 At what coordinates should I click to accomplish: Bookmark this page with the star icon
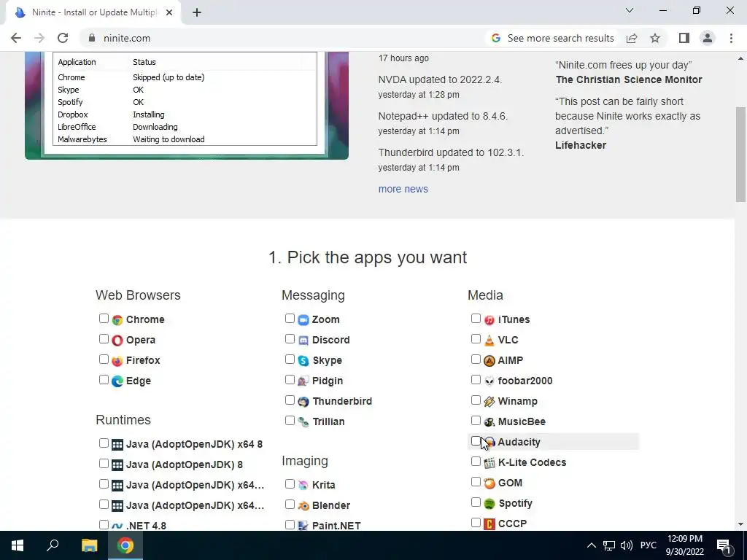pos(655,38)
